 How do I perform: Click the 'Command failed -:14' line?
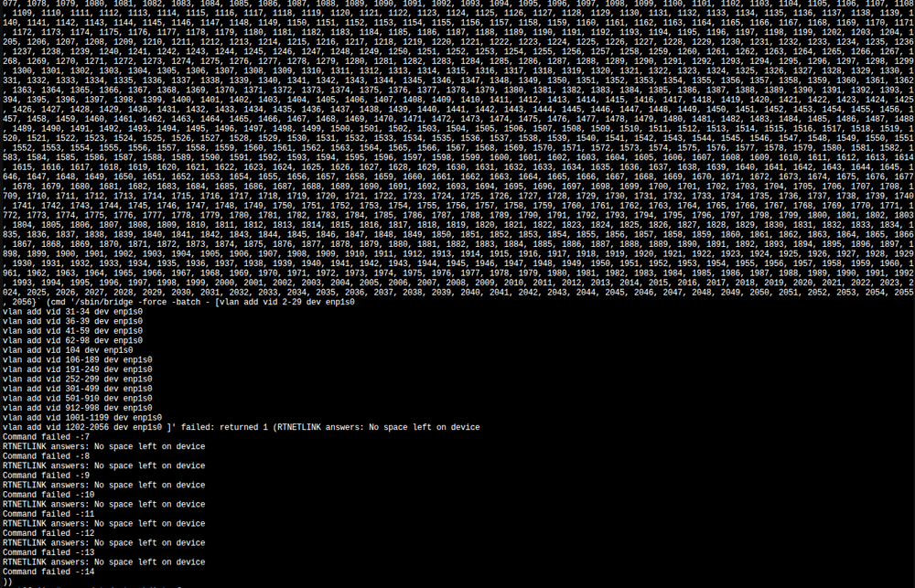click(x=48, y=572)
